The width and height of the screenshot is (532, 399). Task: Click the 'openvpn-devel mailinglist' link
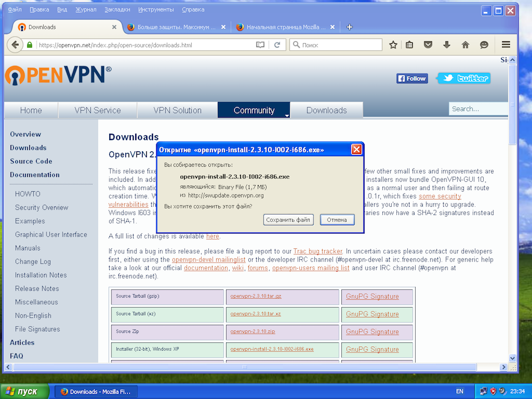tap(209, 259)
